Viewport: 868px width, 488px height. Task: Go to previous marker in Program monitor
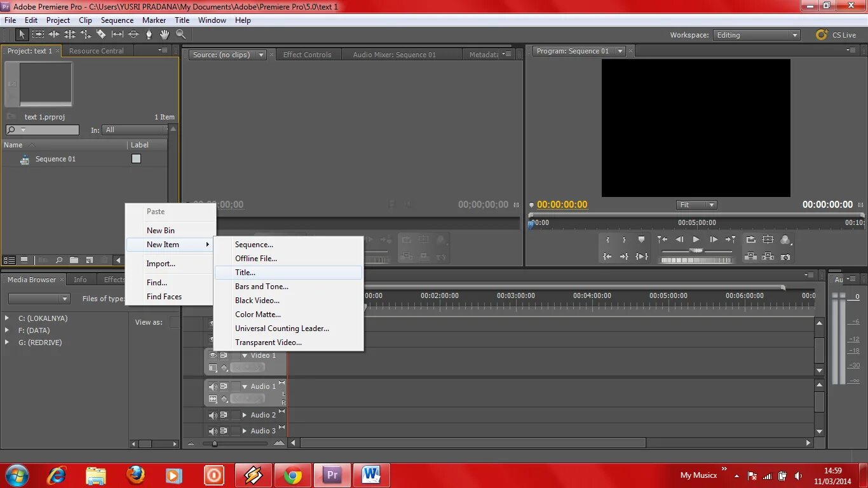662,240
